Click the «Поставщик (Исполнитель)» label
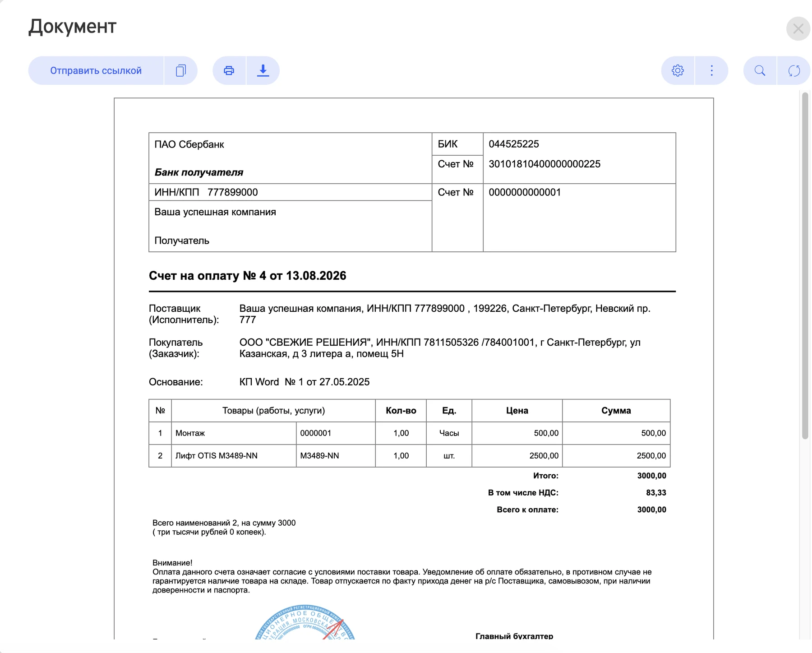Image resolution: width=812 pixels, height=653 pixels. [184, 314]
